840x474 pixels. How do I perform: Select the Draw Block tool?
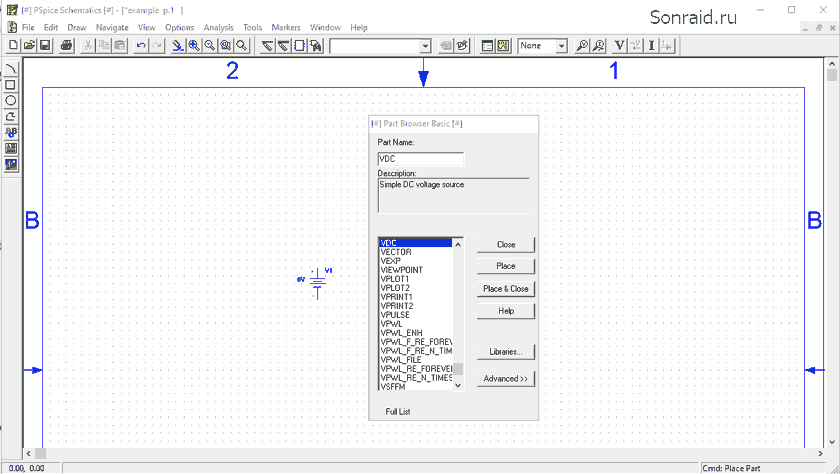pyautogui.click(x=299, y=46)
